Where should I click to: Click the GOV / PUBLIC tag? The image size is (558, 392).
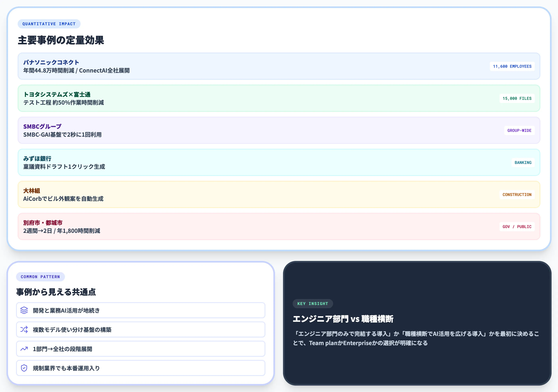[517, 227]
